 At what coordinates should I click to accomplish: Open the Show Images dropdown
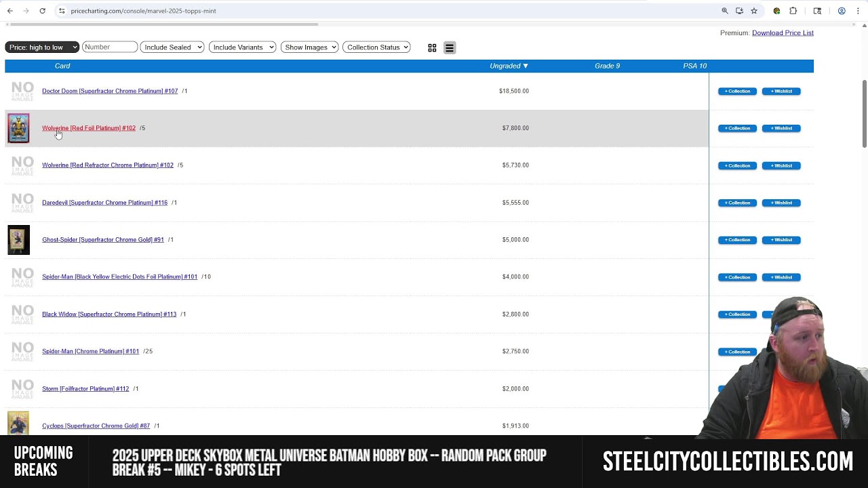pyautogui.click(x=309, y=47)
